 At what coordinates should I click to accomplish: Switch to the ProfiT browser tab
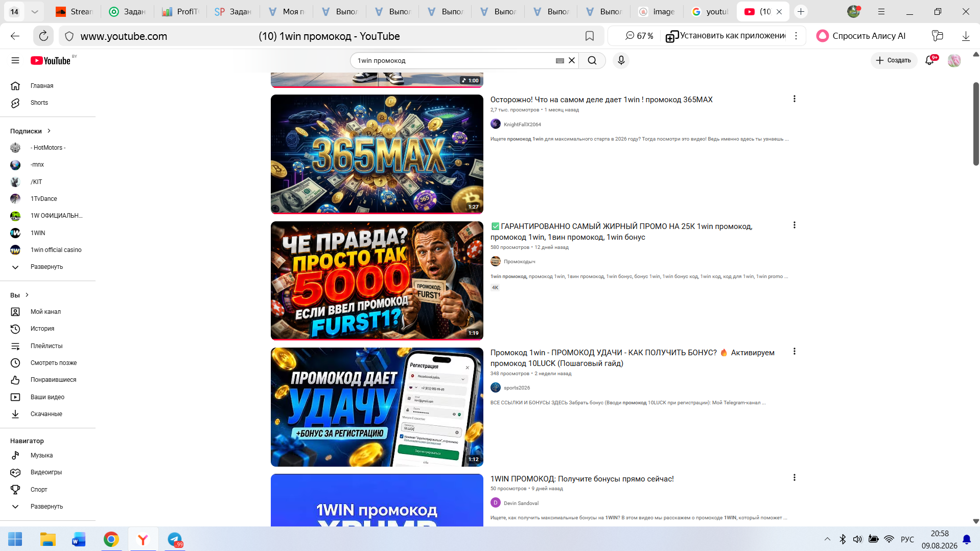[x=180, y=11]
